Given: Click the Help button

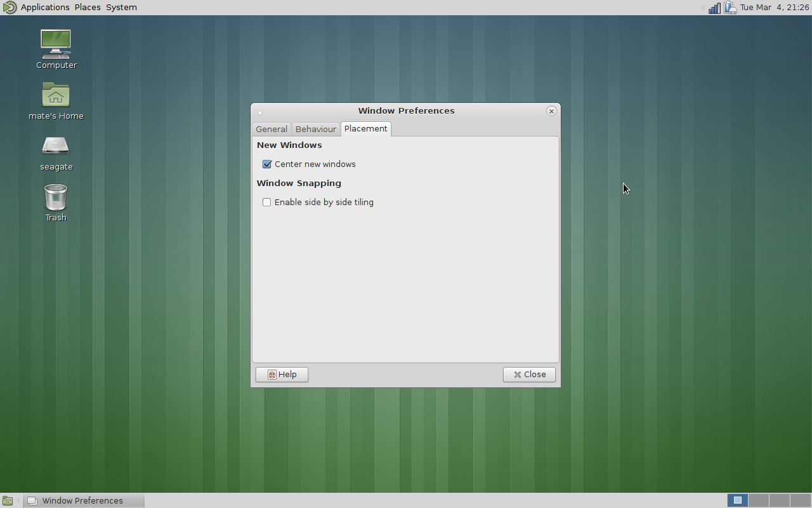Looking at the screenshot, I should [x=282, y=375].
